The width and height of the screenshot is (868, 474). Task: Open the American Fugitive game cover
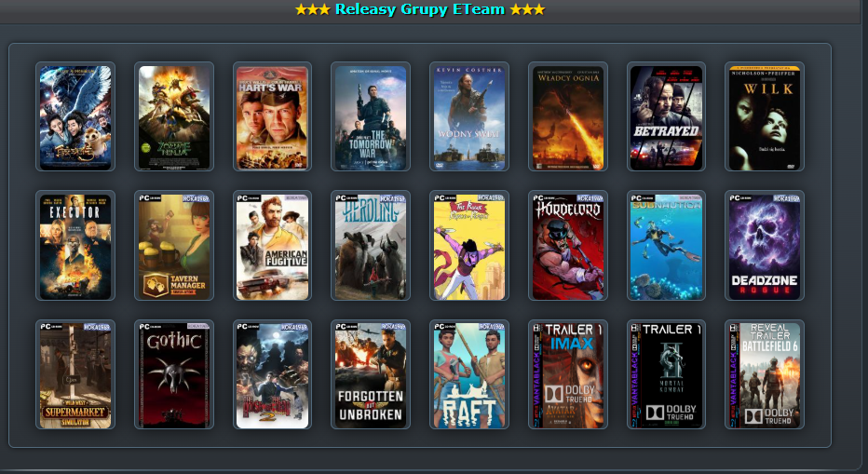[x=272, y=245]
